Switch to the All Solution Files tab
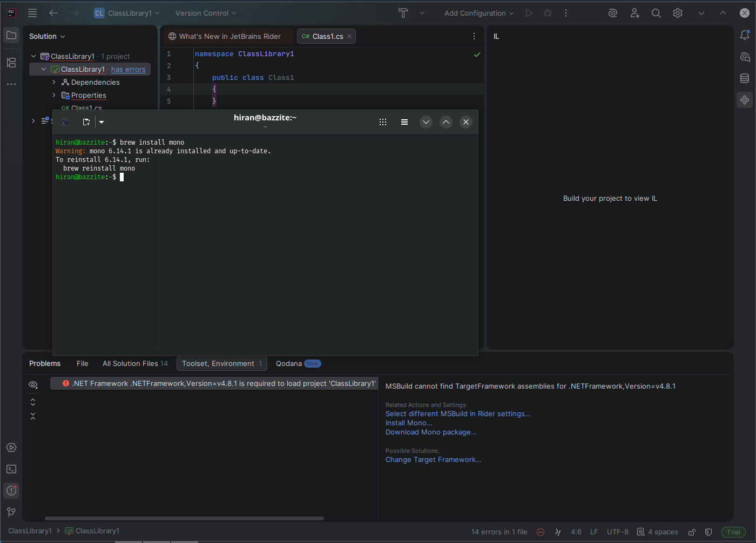The height and width of the screenshot is (543, 756). tap(135, 363)
